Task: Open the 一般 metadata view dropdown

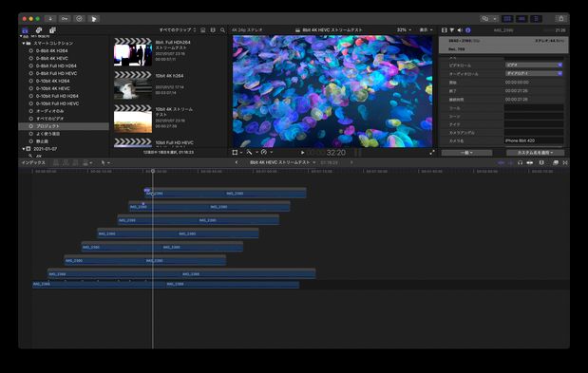Action: click(x=466, y=153)
